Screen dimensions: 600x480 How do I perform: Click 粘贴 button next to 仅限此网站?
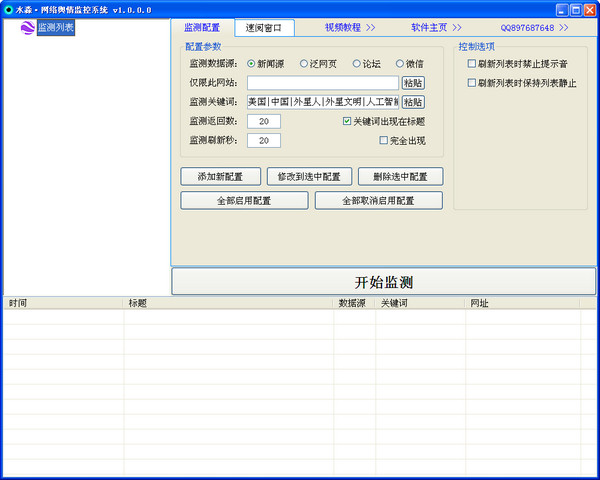(x=413, y=83)
